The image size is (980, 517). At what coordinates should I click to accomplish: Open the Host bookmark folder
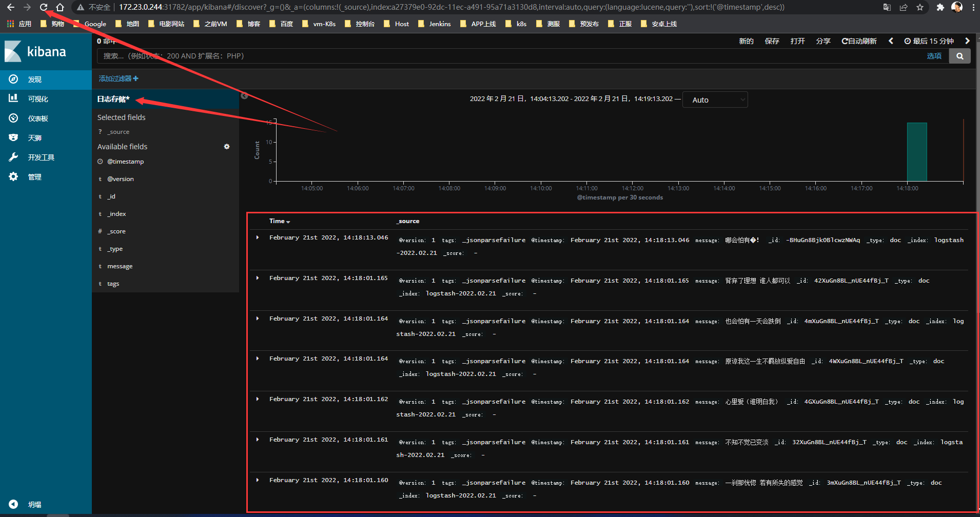click(x=397, y=24)
